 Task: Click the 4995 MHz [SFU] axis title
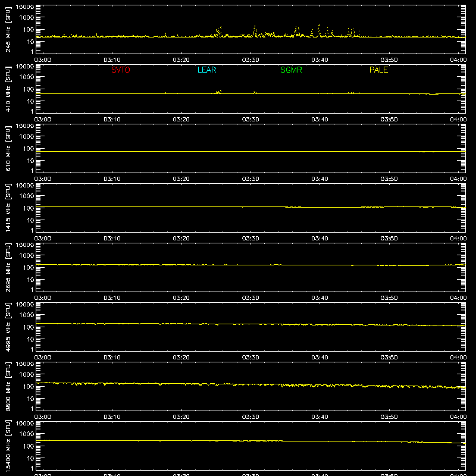pos(8,327)
